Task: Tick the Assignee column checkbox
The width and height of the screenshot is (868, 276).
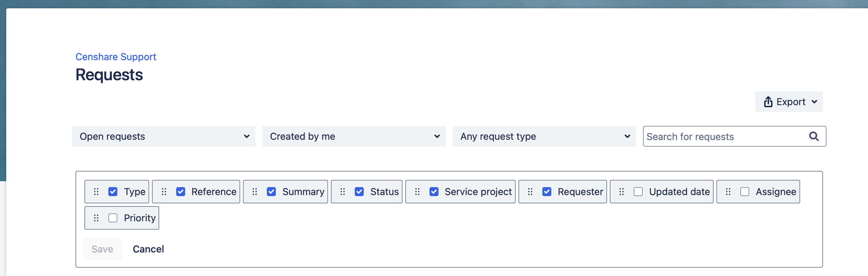Action: pyautogui.click(x=745, y=192)
